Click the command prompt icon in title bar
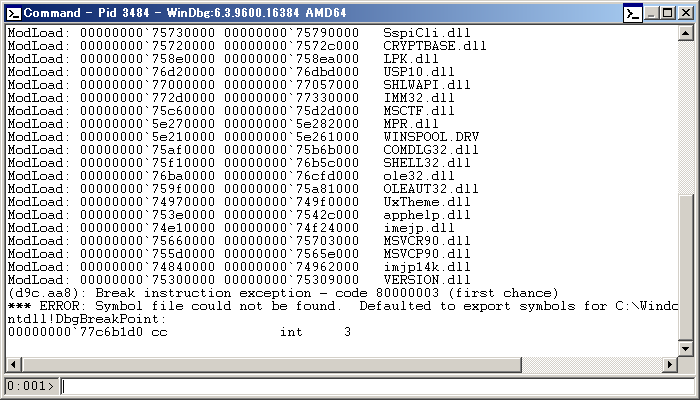 (13, 13)
